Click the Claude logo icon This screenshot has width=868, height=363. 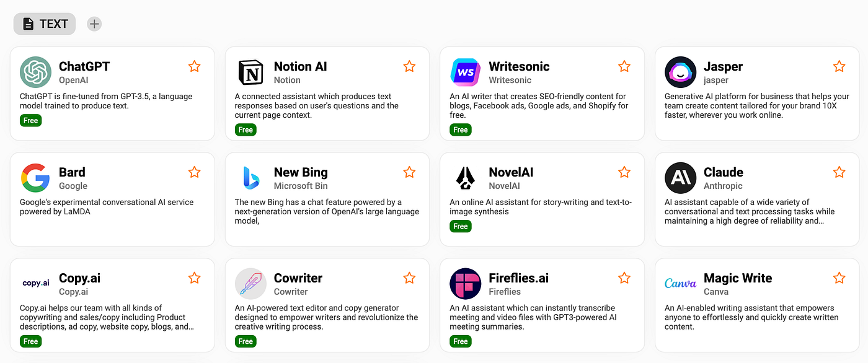pos(680,178)
